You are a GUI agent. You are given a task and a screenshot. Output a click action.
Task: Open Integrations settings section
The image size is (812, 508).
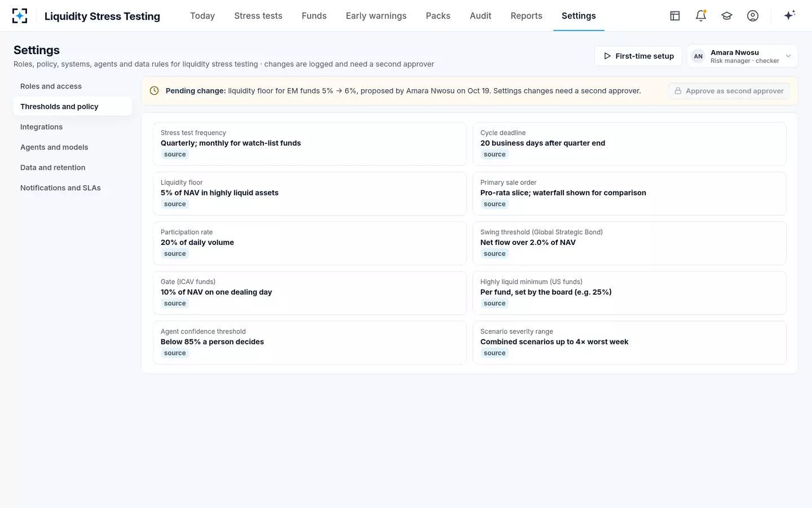tap(73, 127)
